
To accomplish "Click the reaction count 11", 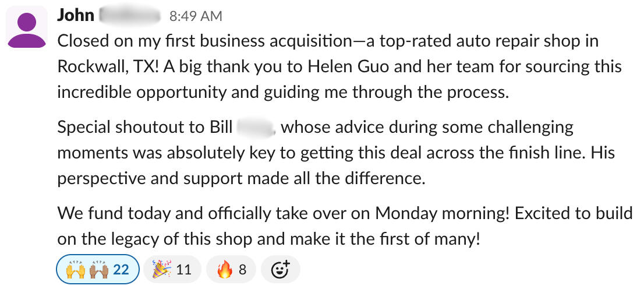I will coord(183,270).
